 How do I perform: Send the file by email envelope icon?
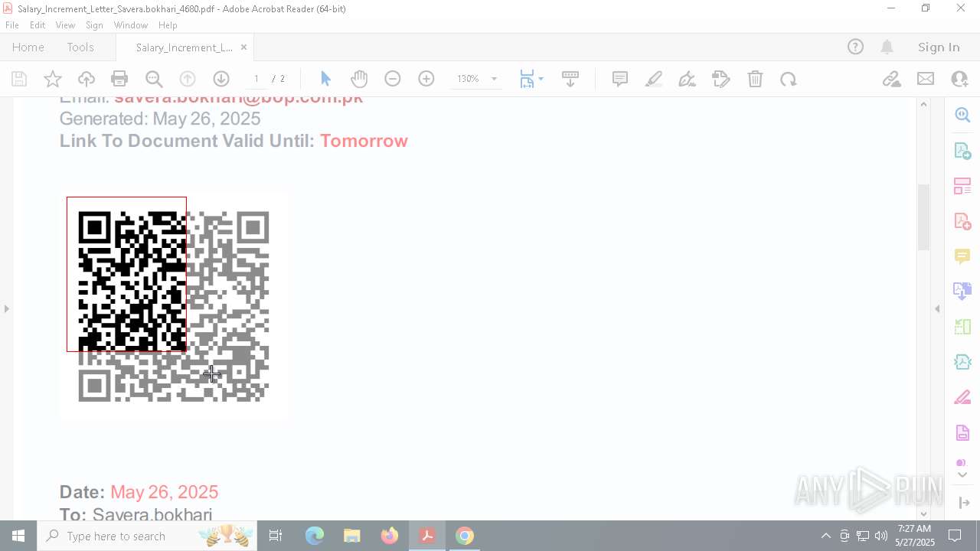click(926, 79)
